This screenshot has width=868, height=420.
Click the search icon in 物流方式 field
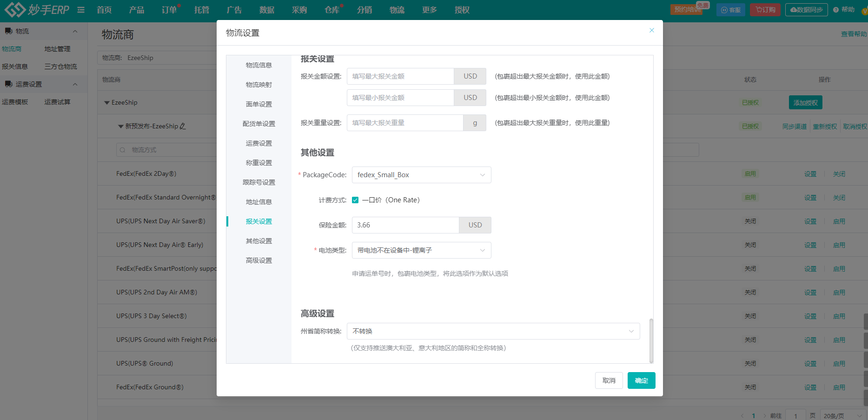click(123, 150)
